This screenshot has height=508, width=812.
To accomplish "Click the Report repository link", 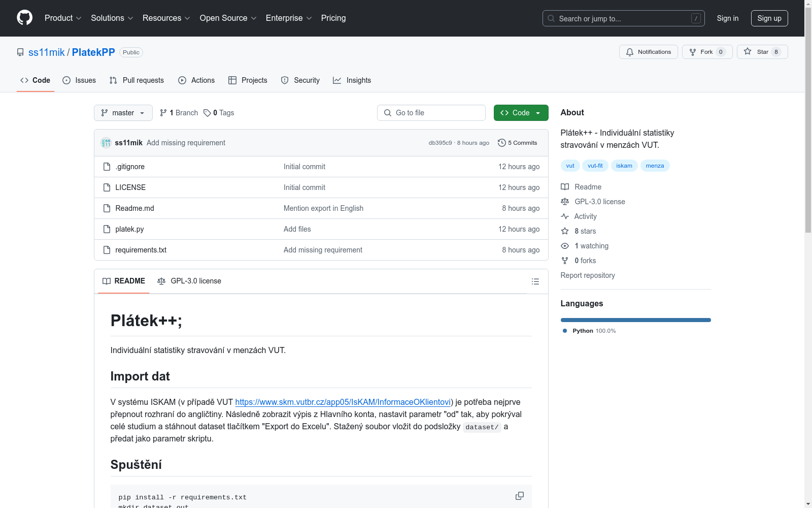I will pos(588,275).
